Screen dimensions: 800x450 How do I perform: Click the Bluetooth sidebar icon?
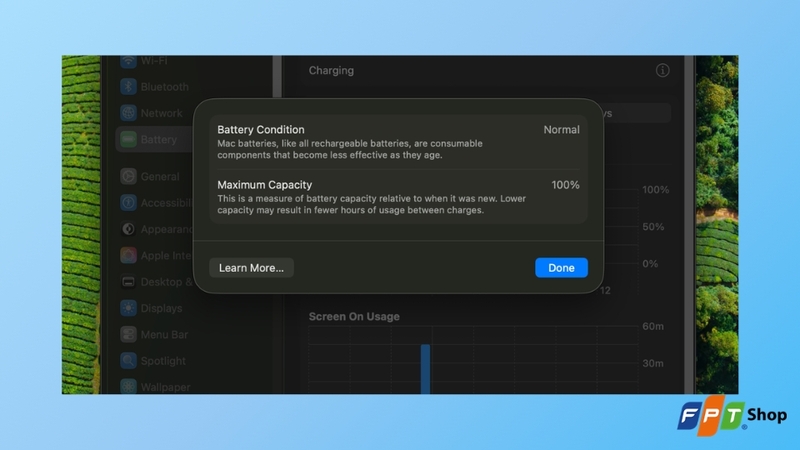(x=129, y=87)
